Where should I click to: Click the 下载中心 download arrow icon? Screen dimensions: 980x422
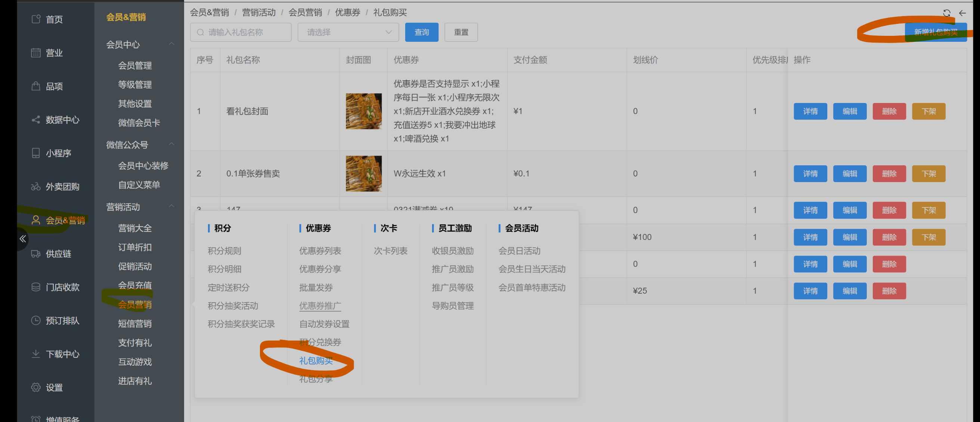tap(36, 354)
